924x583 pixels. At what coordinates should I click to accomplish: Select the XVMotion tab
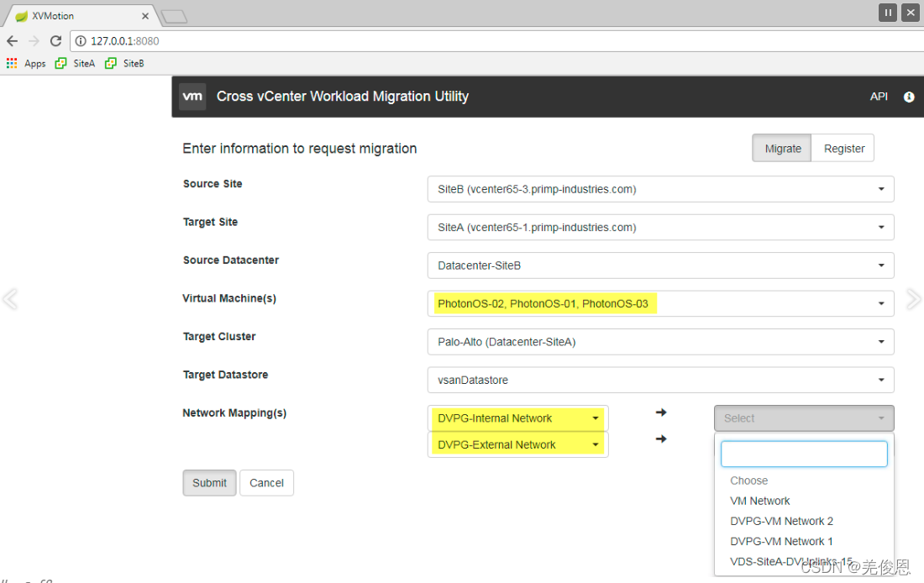[x=81, y=16]
